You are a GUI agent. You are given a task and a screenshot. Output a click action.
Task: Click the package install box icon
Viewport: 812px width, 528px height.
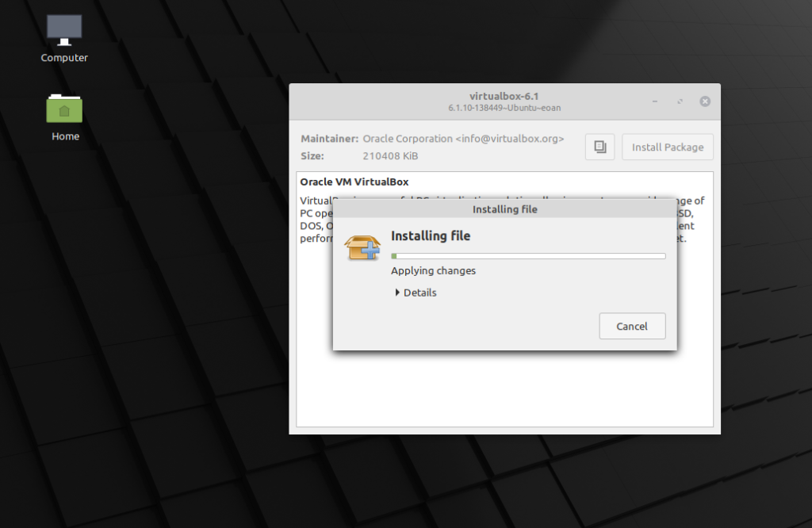(362, 247)
